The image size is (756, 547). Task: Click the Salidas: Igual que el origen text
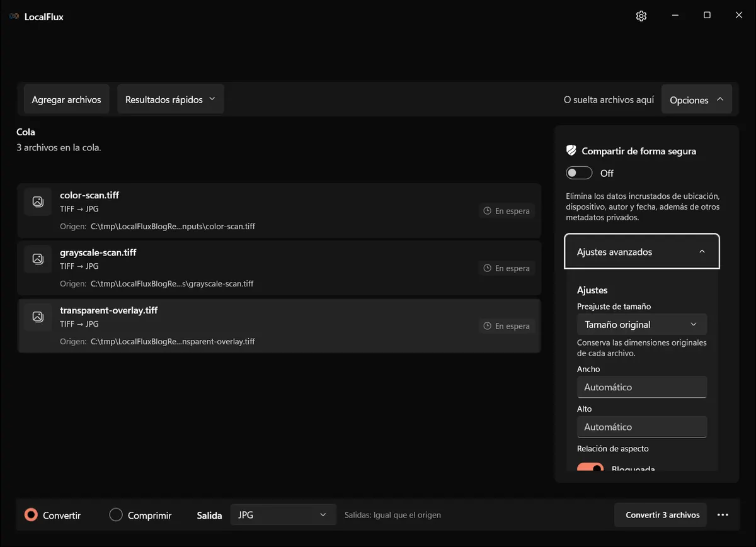coord(392,515)
